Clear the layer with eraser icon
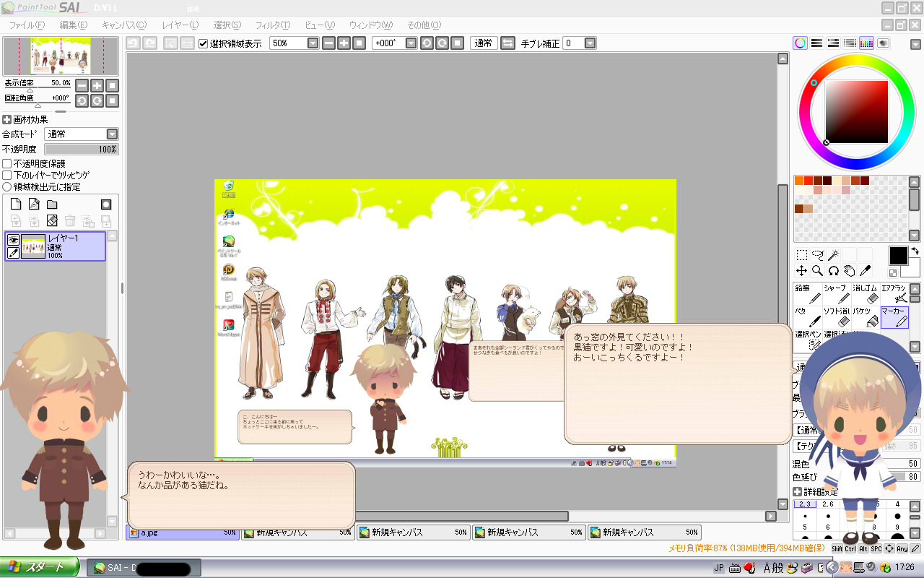The image size is (924, 578). click(51, 221)
